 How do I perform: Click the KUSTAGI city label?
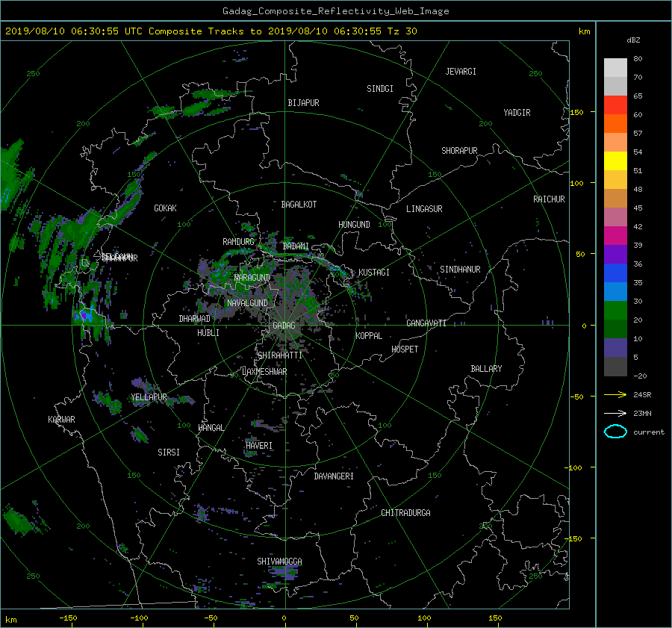pyautogui.click(x=374, y=273)
